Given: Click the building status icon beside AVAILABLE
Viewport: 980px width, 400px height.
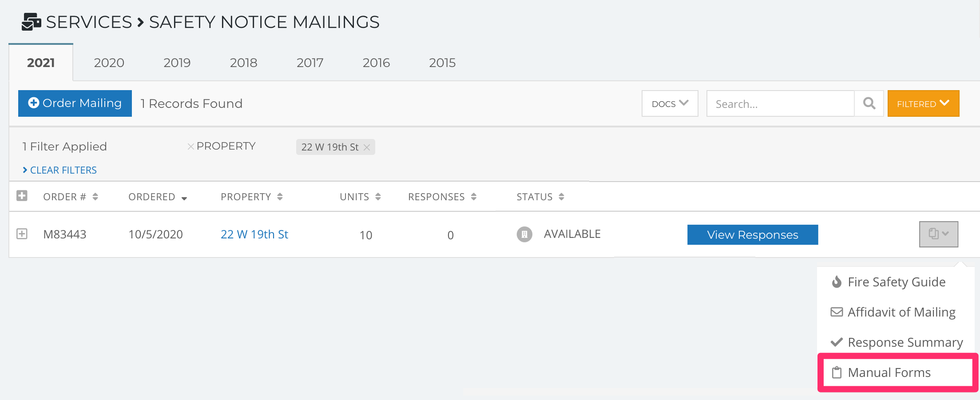Looking at the screenshot, I should pyautogui.click(x=524, y=234).
